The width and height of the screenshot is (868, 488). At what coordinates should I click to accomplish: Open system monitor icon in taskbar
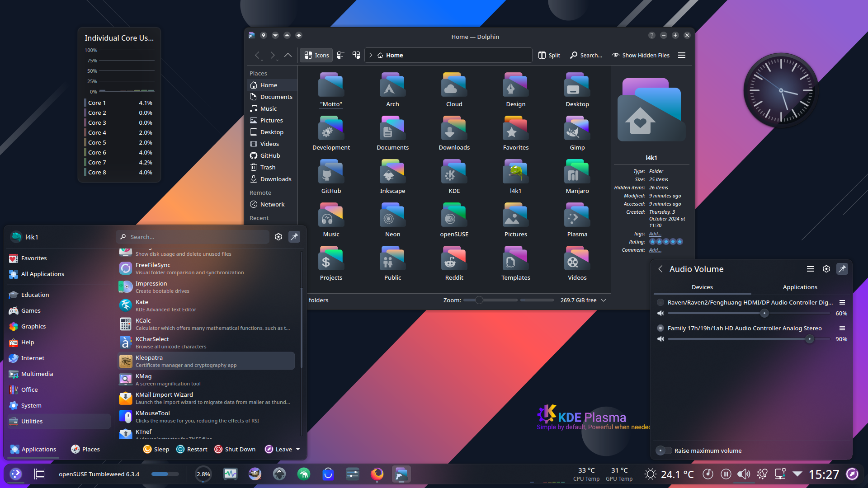(231, 474)
